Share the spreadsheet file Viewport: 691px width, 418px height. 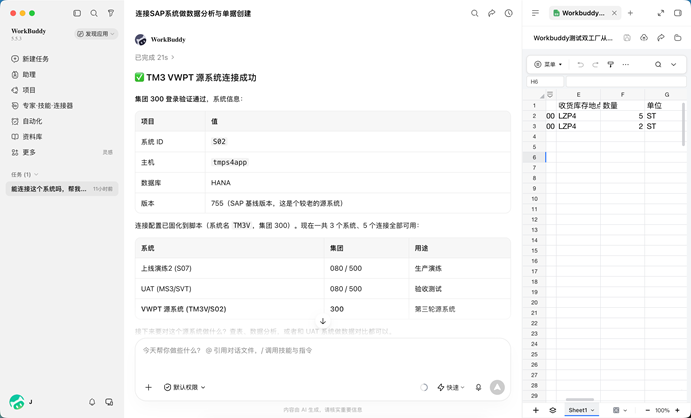(x=661, y=38)
